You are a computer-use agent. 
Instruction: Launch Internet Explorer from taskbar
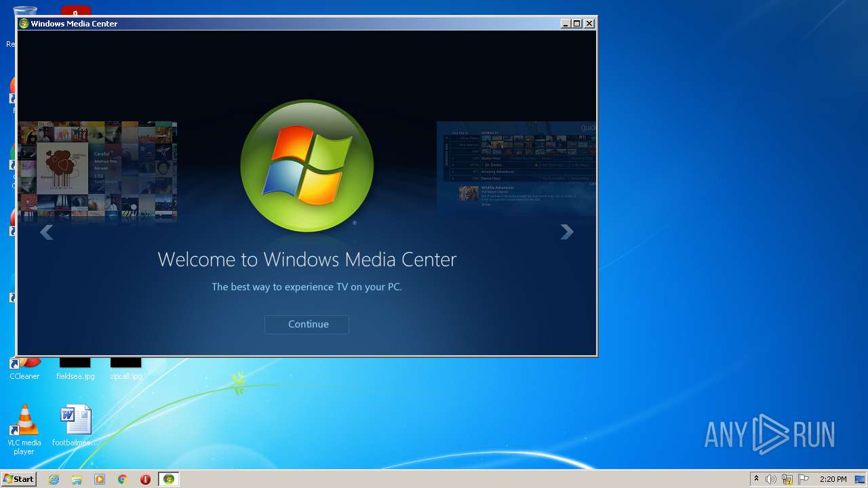point(54,479)
